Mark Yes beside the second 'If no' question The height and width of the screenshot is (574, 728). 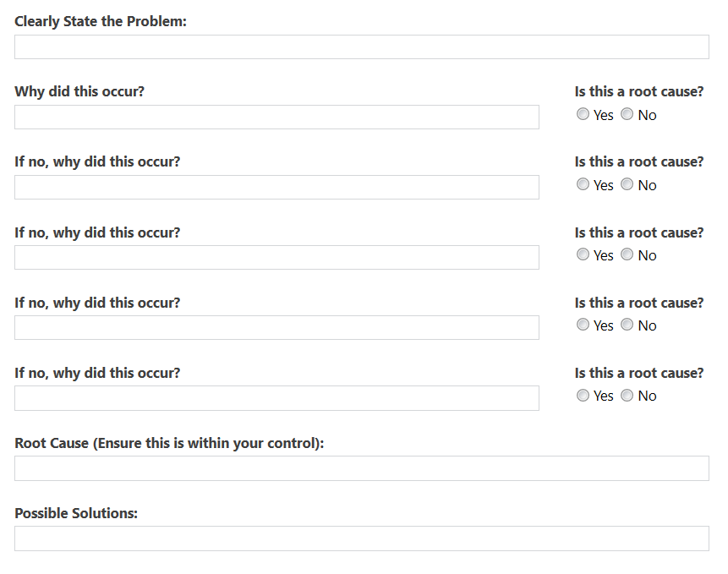tap(583, 254)
